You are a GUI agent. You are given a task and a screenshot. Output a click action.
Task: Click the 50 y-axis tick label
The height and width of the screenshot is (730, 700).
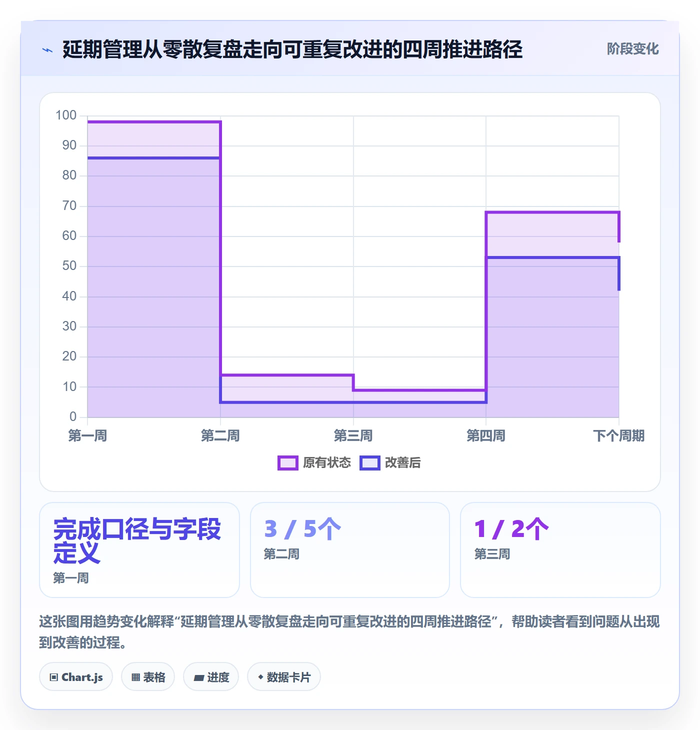(x=69, y=266)
